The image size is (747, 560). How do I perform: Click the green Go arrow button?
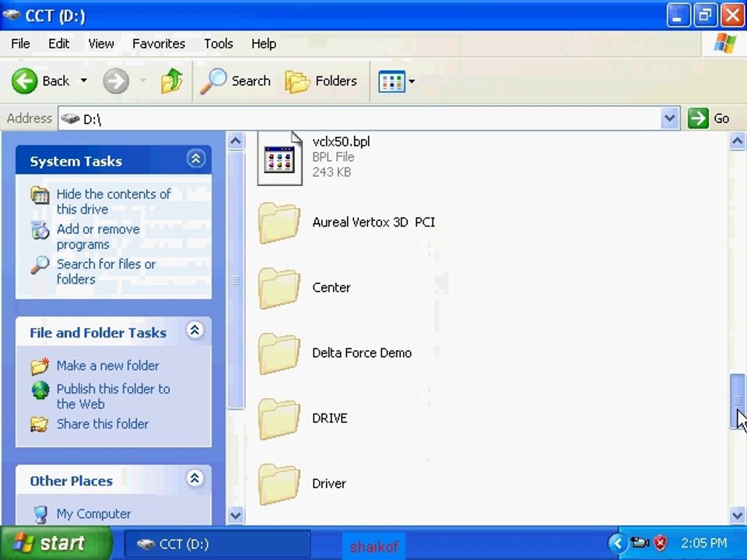[698, 118]
